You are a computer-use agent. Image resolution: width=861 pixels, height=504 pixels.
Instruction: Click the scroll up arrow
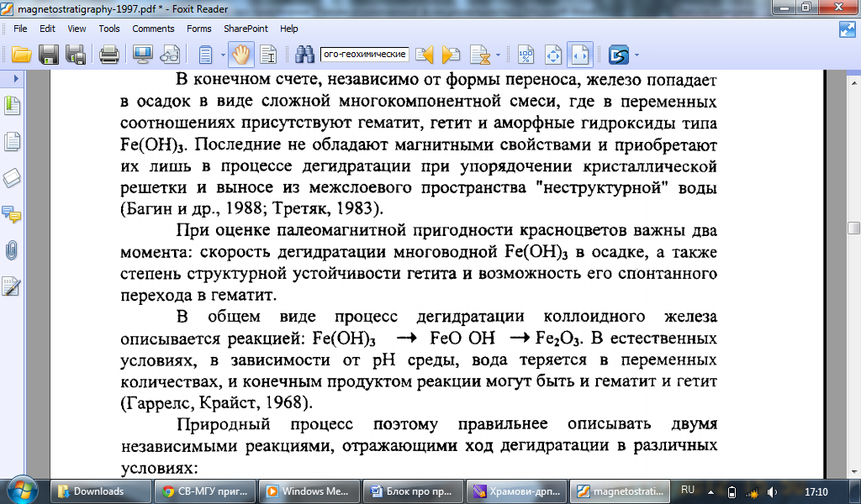pyautogui.click(x=854, y=83)
